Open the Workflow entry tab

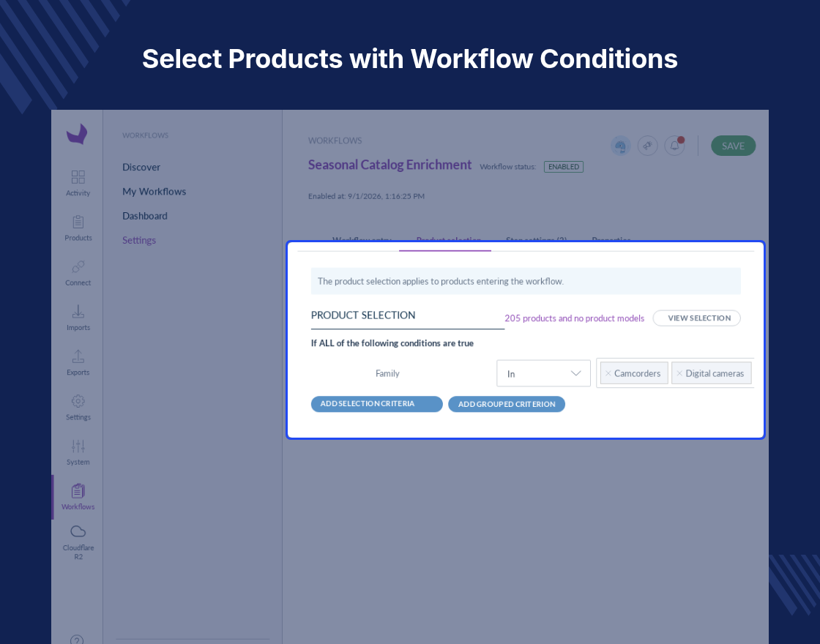pos(362,240)
